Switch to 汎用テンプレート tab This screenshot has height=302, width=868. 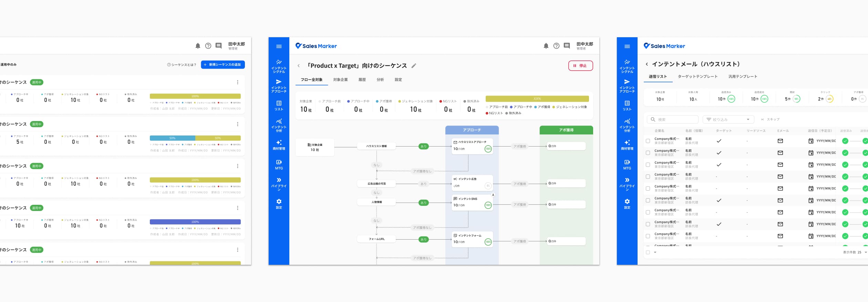tap(743, 77)
